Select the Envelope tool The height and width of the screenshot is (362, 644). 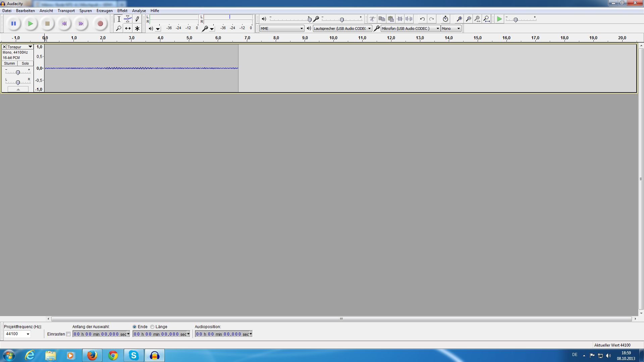tap(128, 19)
